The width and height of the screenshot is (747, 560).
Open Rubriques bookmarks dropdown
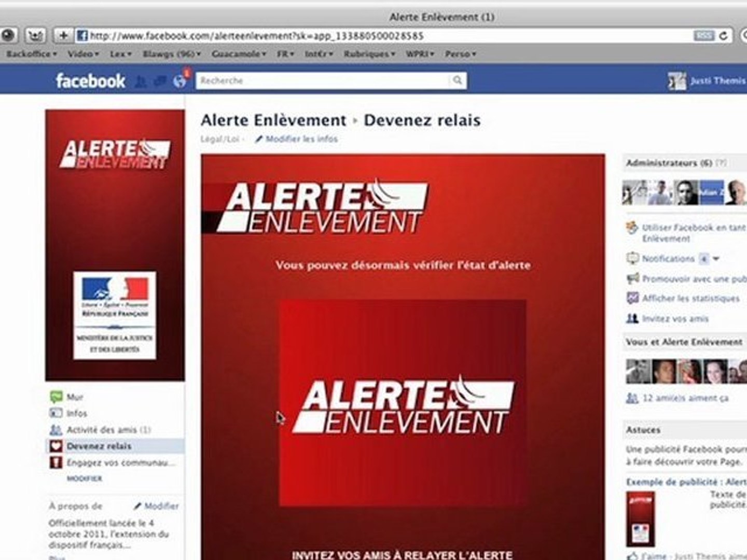coord(369,54)
